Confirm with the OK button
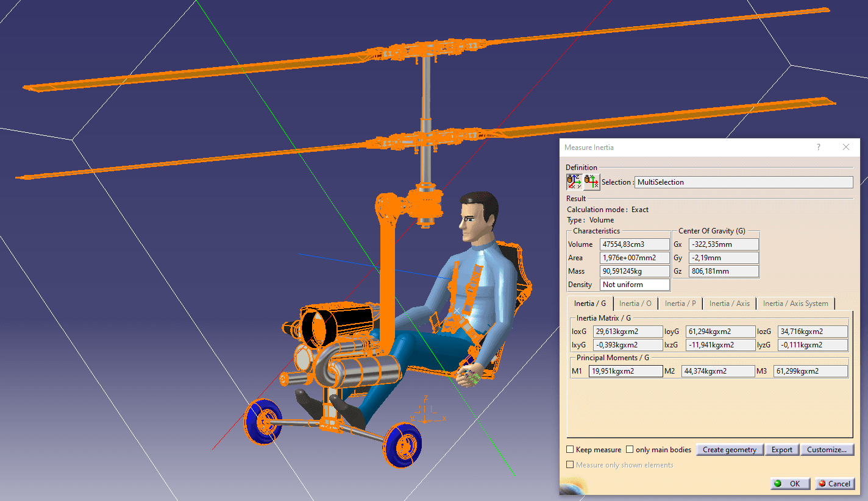Viewport: 868px width, 501px height. pyautogui.click(x=789, y=483)
